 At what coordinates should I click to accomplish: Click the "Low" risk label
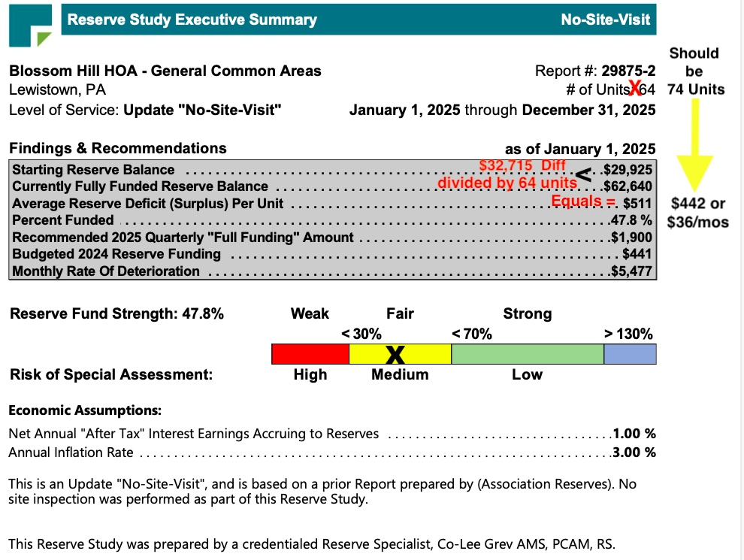click(x=527, y=374)
